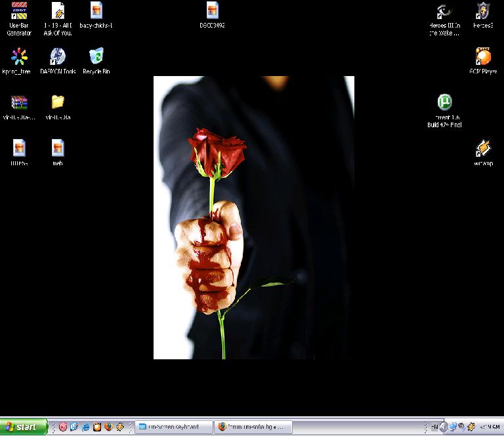Switch to On-Screen Keyboard taskbar window
The height and width of the screenshot is (436, 504).
[x=174, y=427]
